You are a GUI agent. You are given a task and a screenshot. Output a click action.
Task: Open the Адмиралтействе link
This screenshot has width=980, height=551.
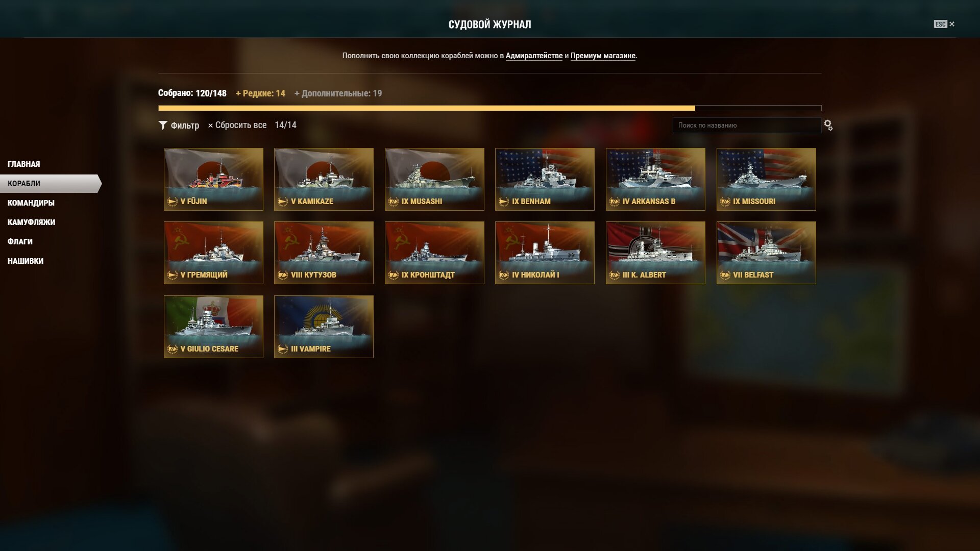click(x=534, y=56)
